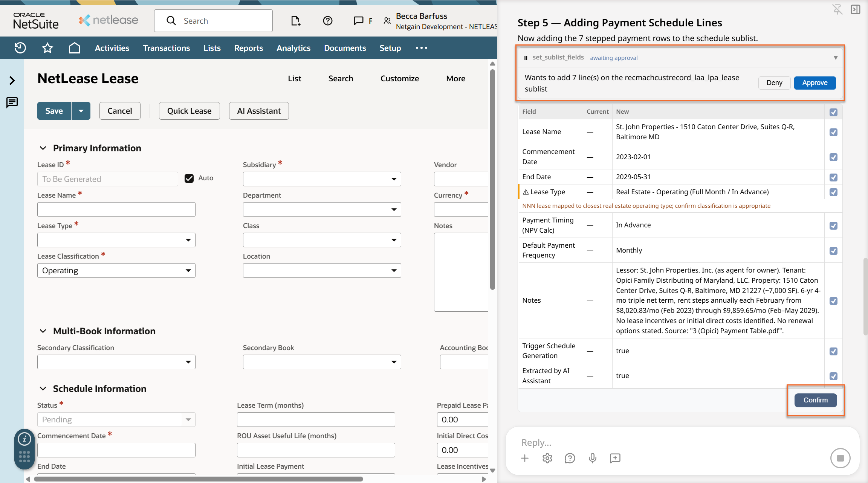Uncheck the Trigger Schedule Generation checkbox
Screen dimensions: 868x483
point(834,351)
